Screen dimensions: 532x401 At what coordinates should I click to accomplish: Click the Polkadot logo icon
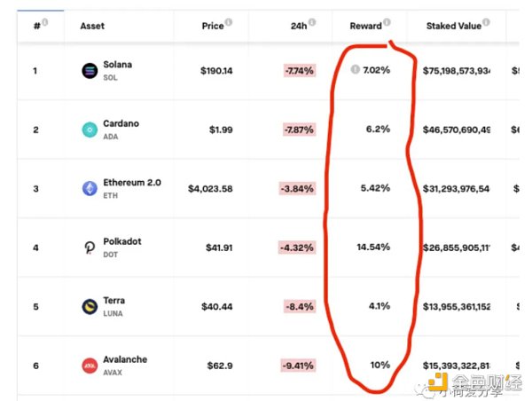(90, 248)
